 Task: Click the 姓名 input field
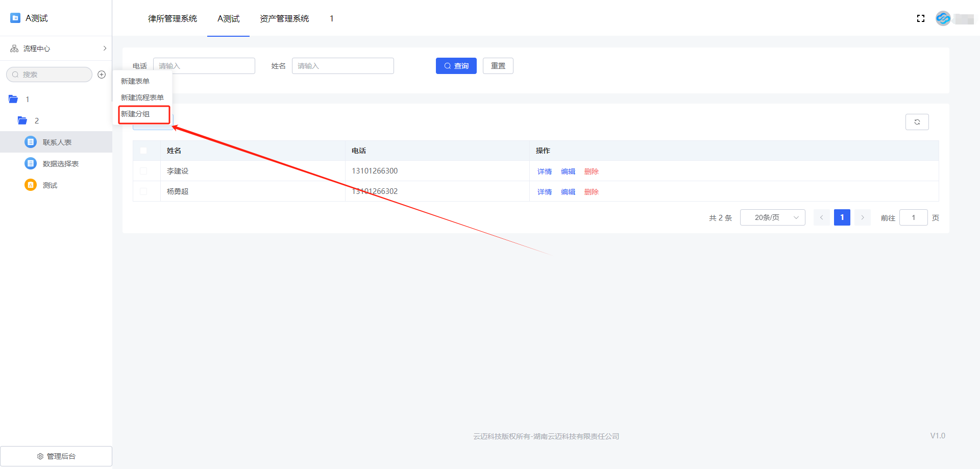coord(342,66)
